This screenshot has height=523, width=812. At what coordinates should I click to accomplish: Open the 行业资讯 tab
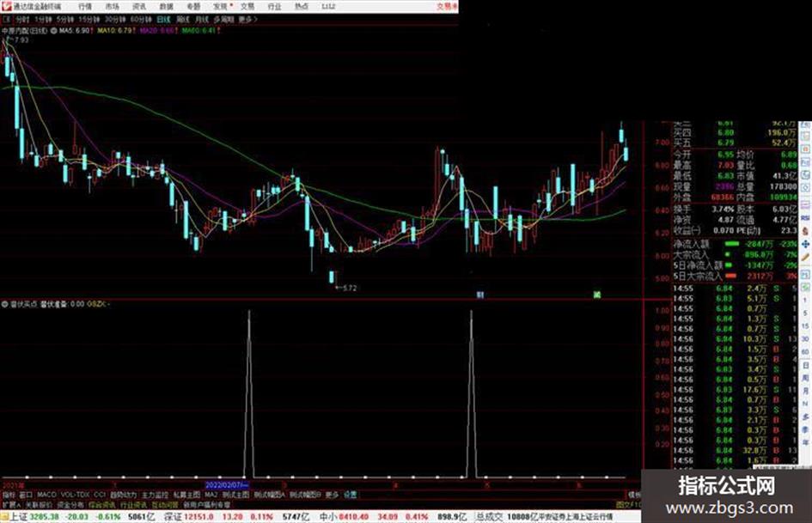click(x=133, y=504)
